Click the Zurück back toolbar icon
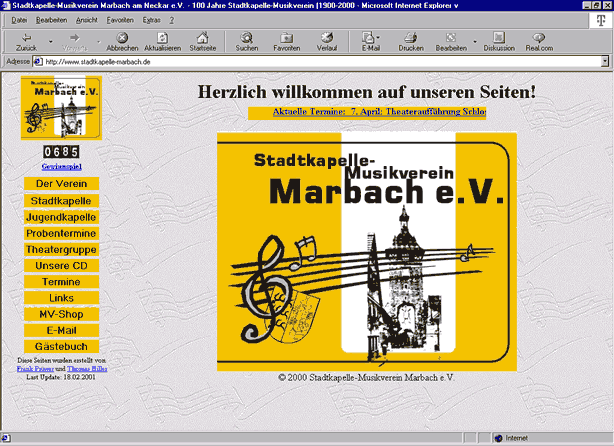This screenshot has width=614, height=446. coord(27,38)
